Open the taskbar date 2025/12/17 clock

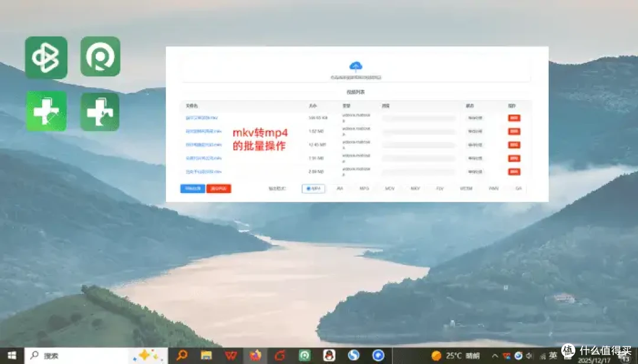point(594,360)
